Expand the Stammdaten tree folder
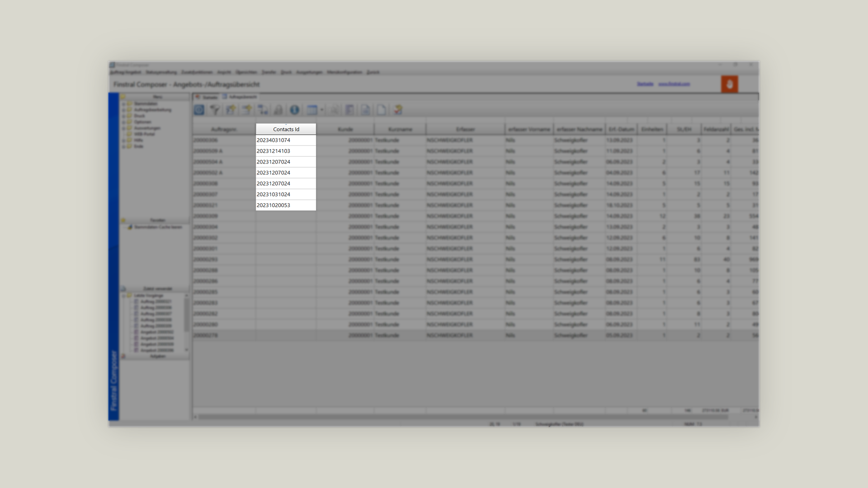This screenshot has width=868, height=488. (x=123, y=104)
